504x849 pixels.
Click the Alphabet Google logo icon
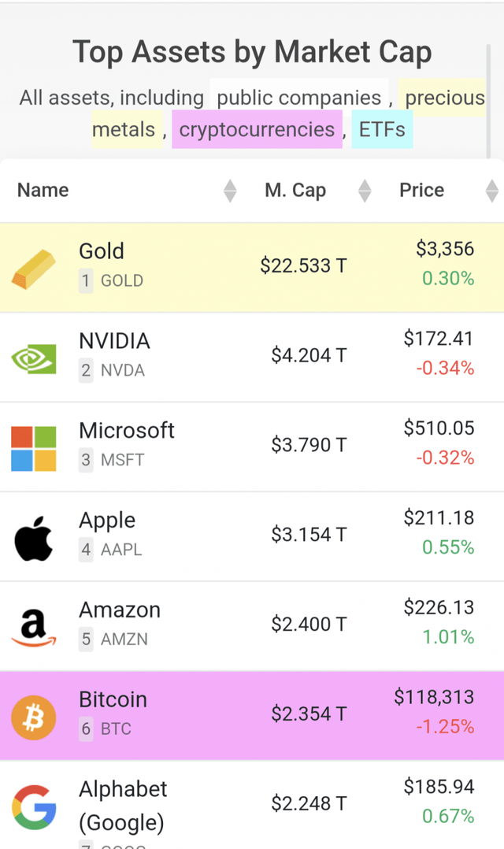tap(34, 807)
